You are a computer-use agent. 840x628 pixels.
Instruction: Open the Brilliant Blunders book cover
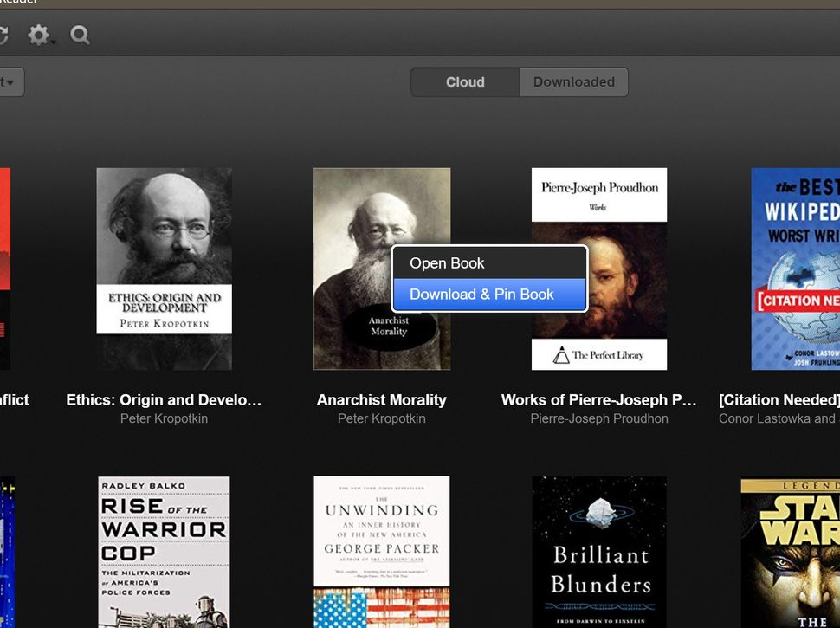pos(598,552)
